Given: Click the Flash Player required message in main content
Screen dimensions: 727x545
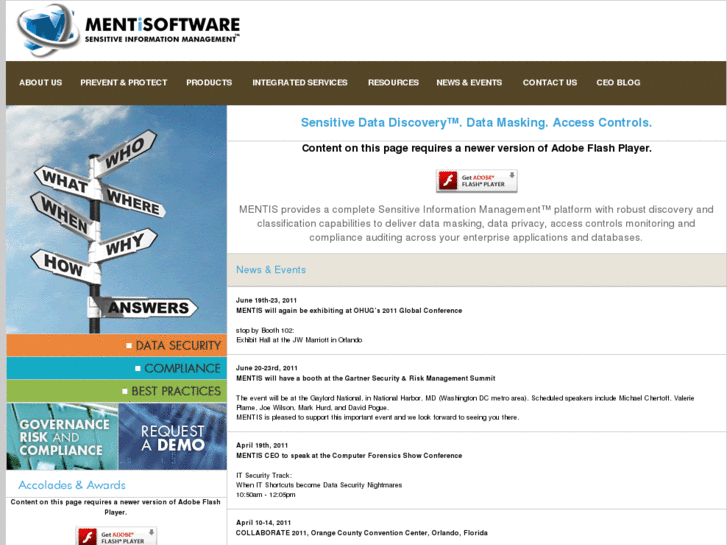Looking at the screenshot, I should coord(477,148).
